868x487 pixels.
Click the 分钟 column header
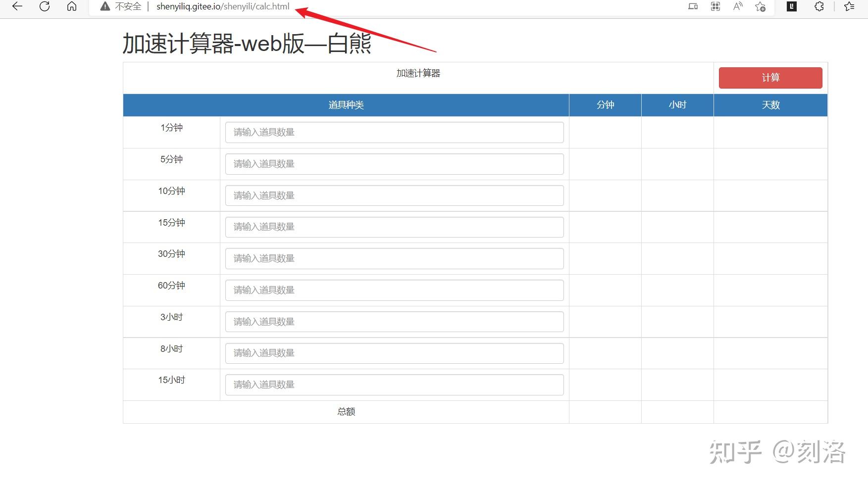pos(605,105)
